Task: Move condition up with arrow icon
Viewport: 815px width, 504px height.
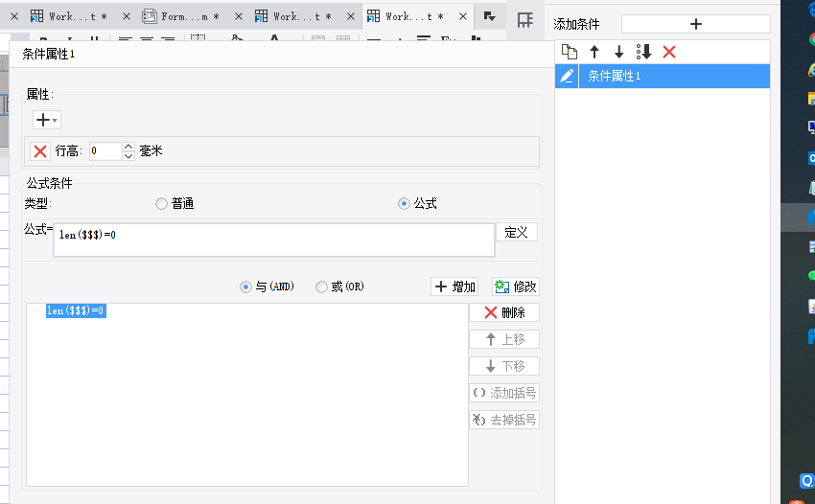Action: [x=594, y=52]
